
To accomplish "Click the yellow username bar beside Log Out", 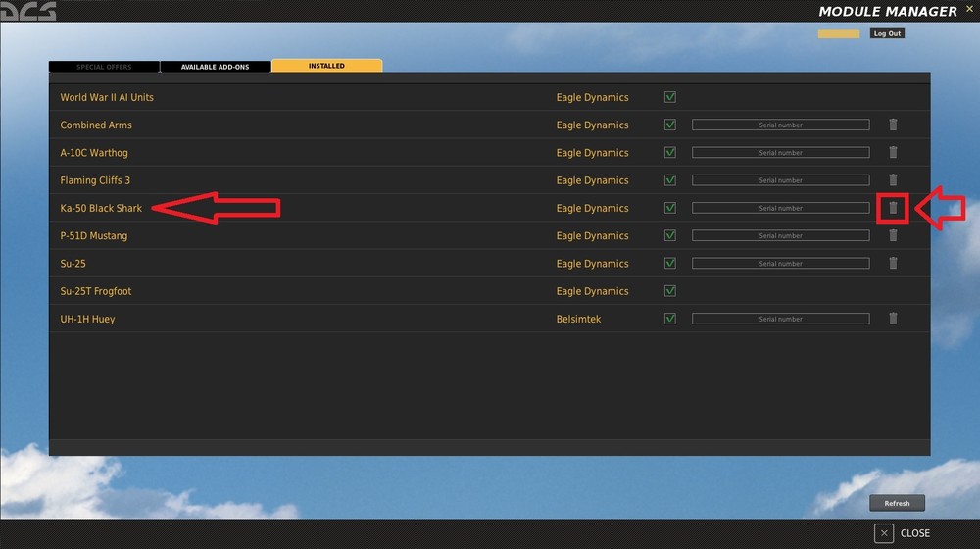I will [x=839, y=33].
